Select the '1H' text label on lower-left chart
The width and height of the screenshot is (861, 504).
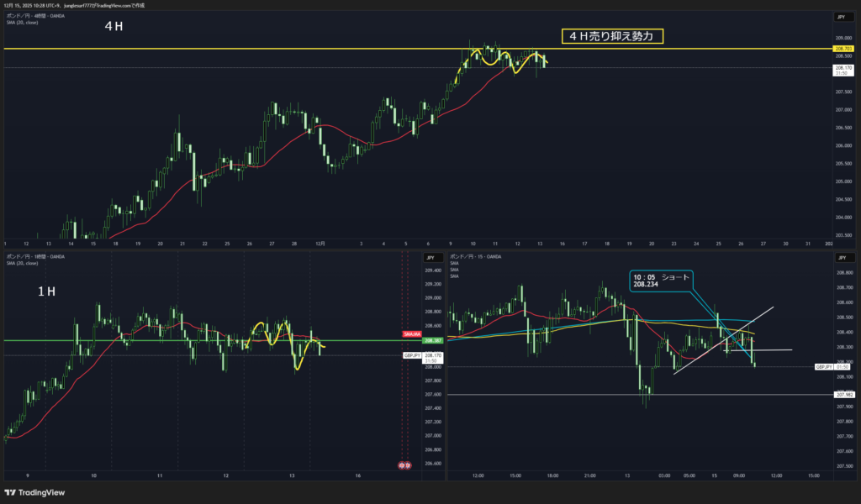46,291
